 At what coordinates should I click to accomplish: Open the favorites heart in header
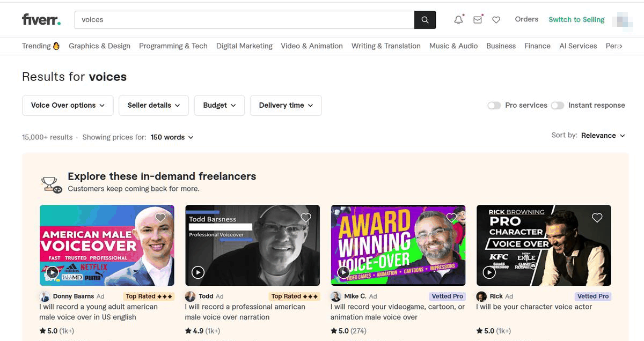coord(496,20)
